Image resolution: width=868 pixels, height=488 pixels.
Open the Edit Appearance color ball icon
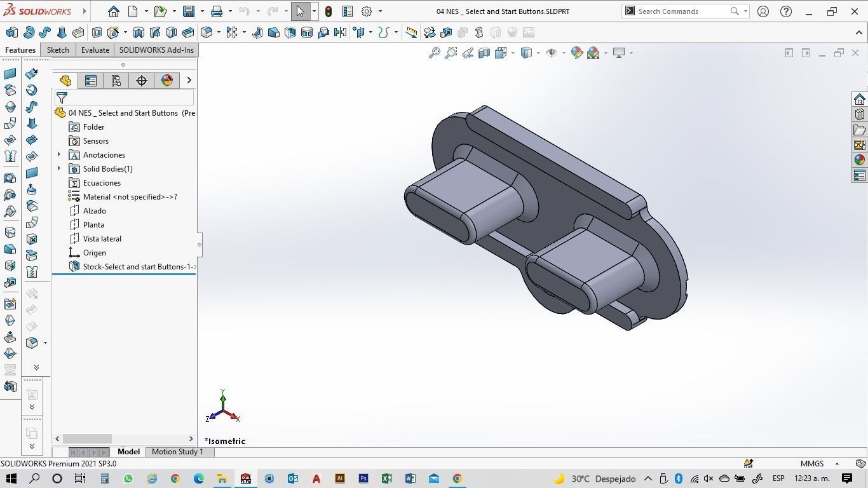point(577,53)
